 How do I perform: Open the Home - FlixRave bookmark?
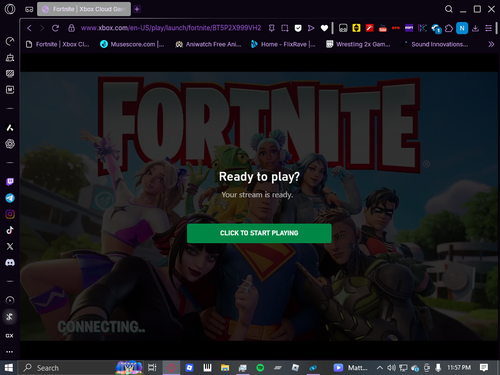[283, 44]
